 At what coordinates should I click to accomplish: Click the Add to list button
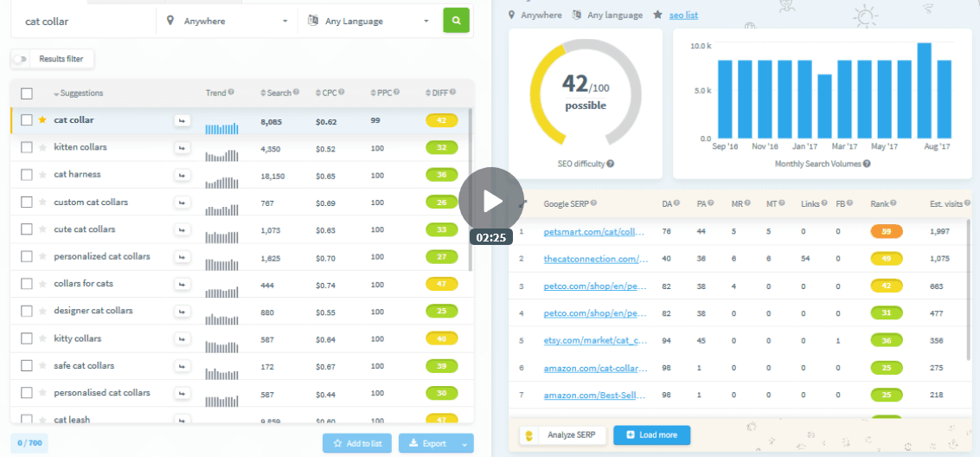[357, 443]
